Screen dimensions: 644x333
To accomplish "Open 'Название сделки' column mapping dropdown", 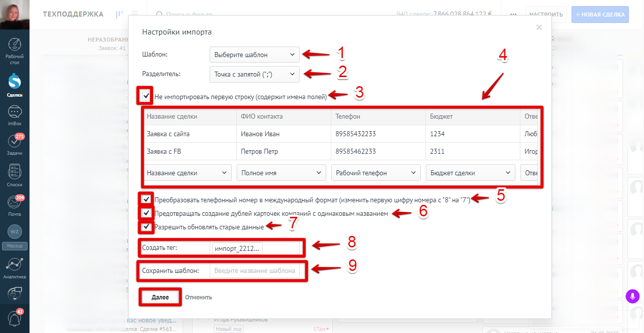I will 187,172.
